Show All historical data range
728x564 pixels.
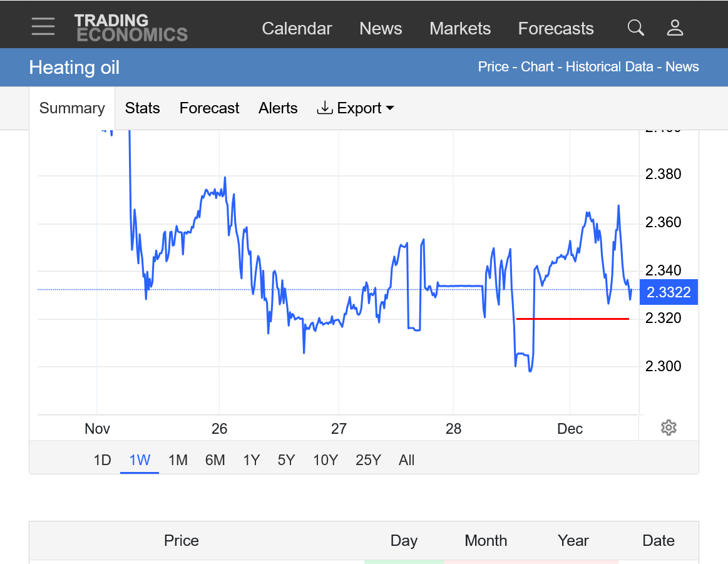(x=406, y=460)
